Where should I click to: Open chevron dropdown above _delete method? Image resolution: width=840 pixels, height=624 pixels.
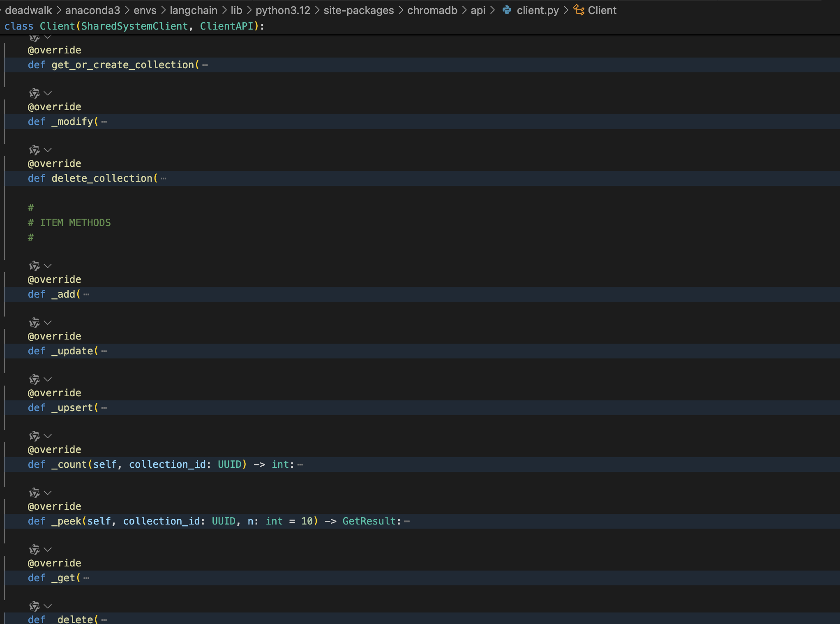(x=48, y=606)
